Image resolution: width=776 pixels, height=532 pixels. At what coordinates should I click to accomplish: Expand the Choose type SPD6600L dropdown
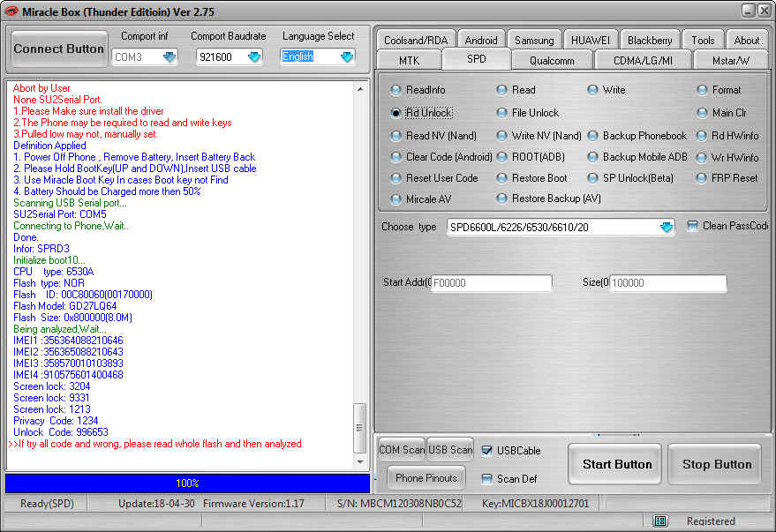pos(667,227)
